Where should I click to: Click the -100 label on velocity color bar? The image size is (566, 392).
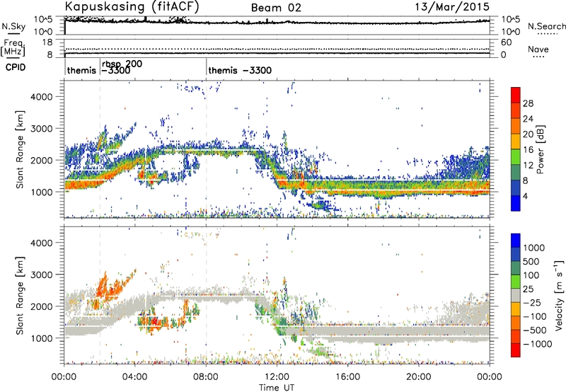click(x=535, y=316)
